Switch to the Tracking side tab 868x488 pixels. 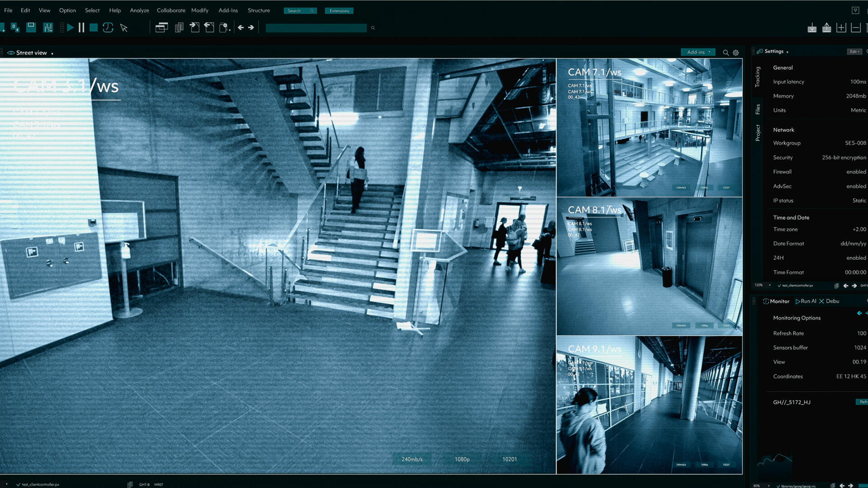point(758,76)
